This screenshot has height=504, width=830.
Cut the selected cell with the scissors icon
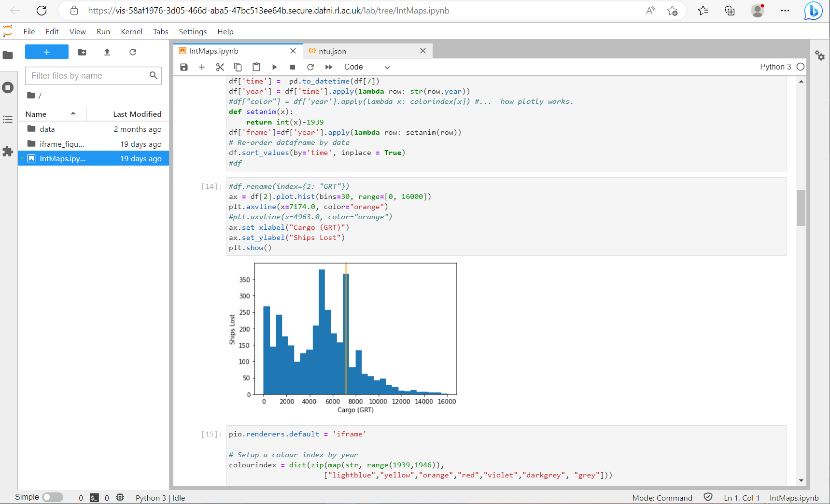(x=220, y=67)
